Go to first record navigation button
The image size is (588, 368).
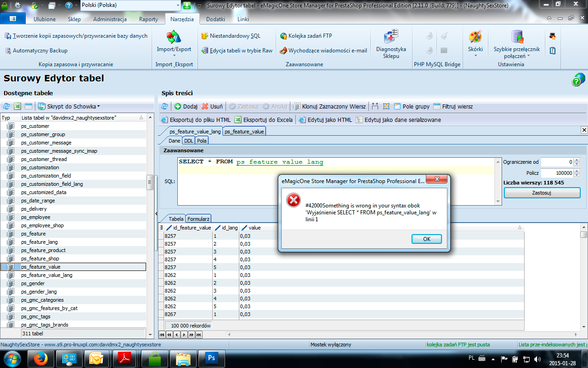162,334
